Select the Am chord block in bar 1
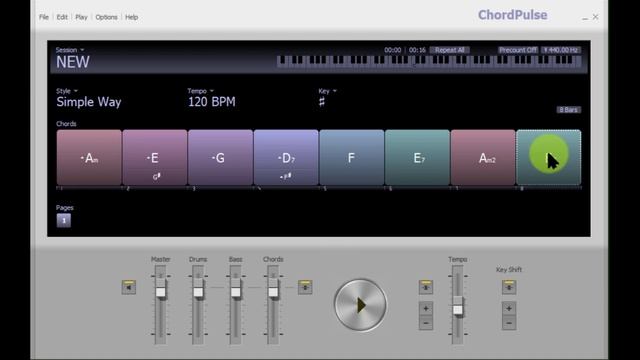Screen dimensions: 640x360 pyautogui.click(x=89, y=158)
